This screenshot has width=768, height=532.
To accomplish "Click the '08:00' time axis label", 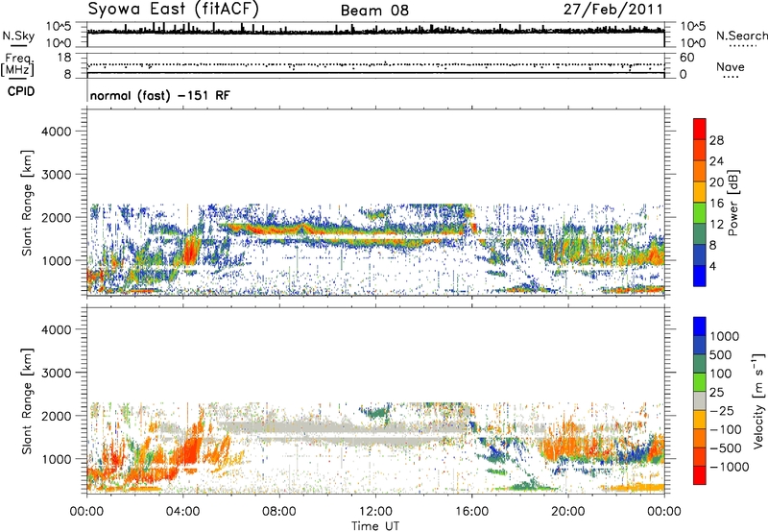I will pyautogui.click(x=278, y=512).
